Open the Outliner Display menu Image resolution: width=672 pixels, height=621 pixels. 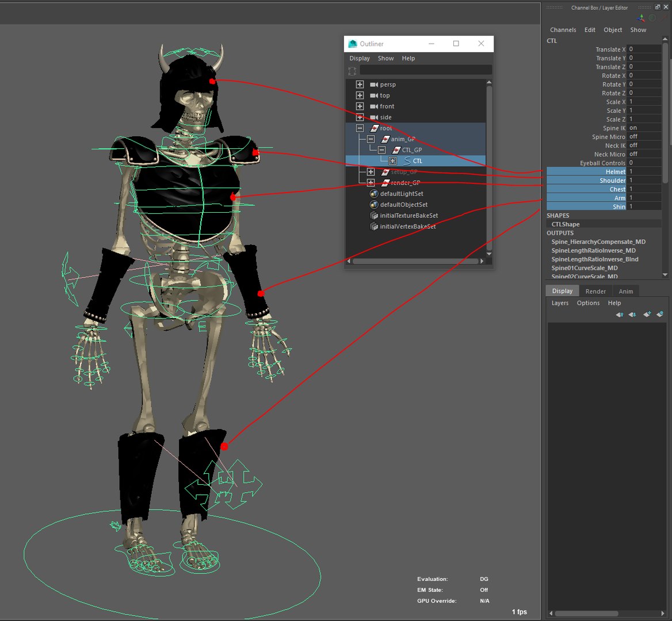[360, 58]
